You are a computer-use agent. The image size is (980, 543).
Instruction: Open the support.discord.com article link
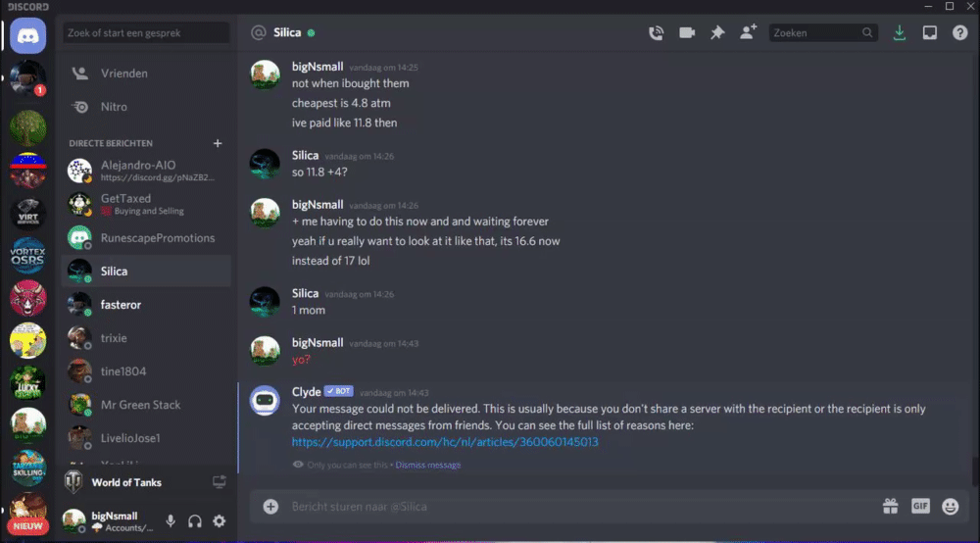point(445,442)
